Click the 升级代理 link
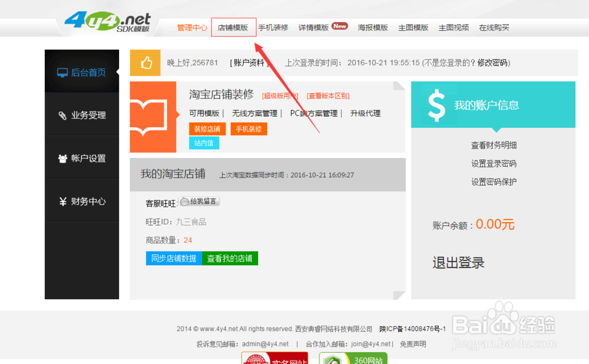 point(366,114)
